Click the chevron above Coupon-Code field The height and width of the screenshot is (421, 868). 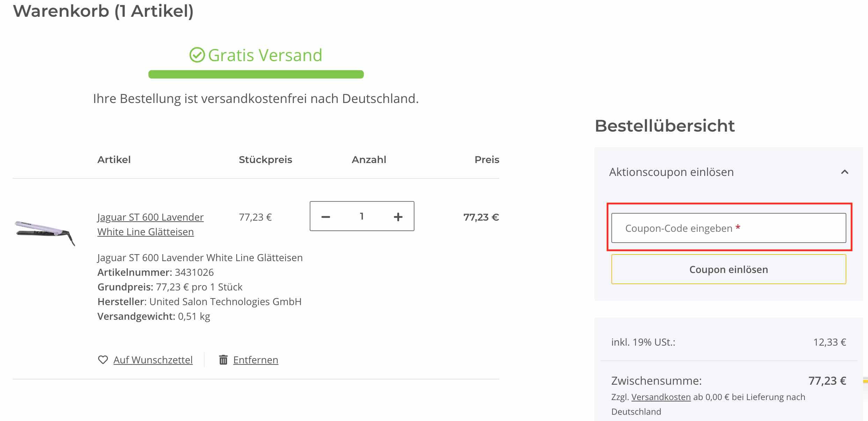tap(845, 172)
